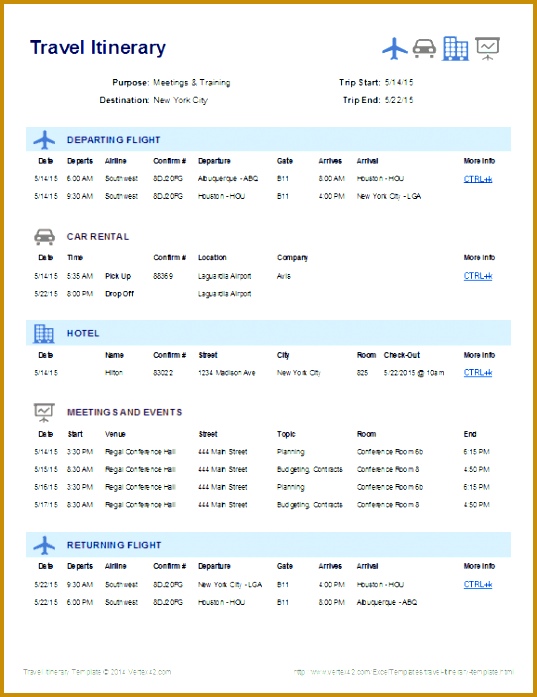The width and height of the screenshot is (537, 697).
Task: Click the vertex42.com template URL in footer
Action: [x=404, y=672]
